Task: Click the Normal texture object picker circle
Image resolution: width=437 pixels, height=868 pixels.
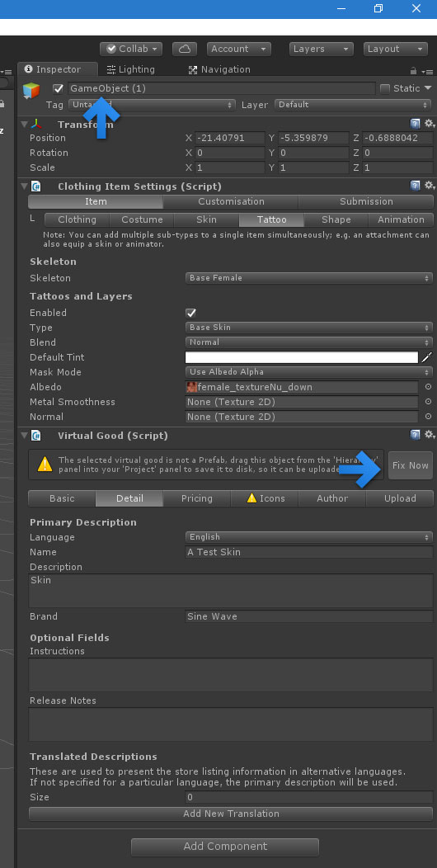Action: coord(428,417)
